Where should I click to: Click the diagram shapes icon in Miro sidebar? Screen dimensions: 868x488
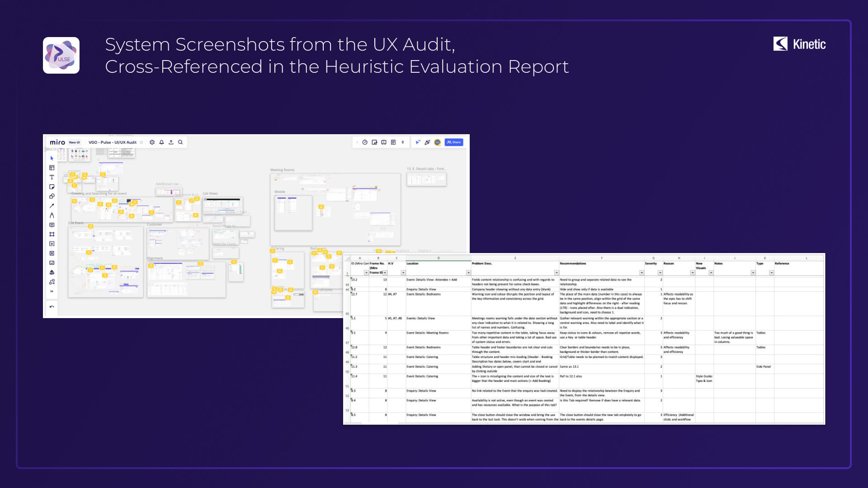coord(52,282)
